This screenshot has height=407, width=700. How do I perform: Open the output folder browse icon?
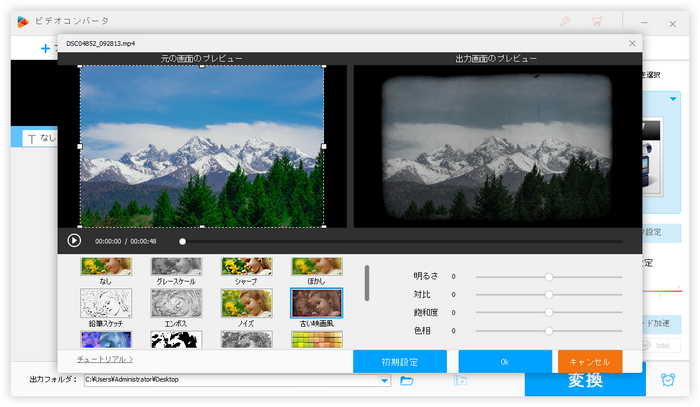coord(407,380)
